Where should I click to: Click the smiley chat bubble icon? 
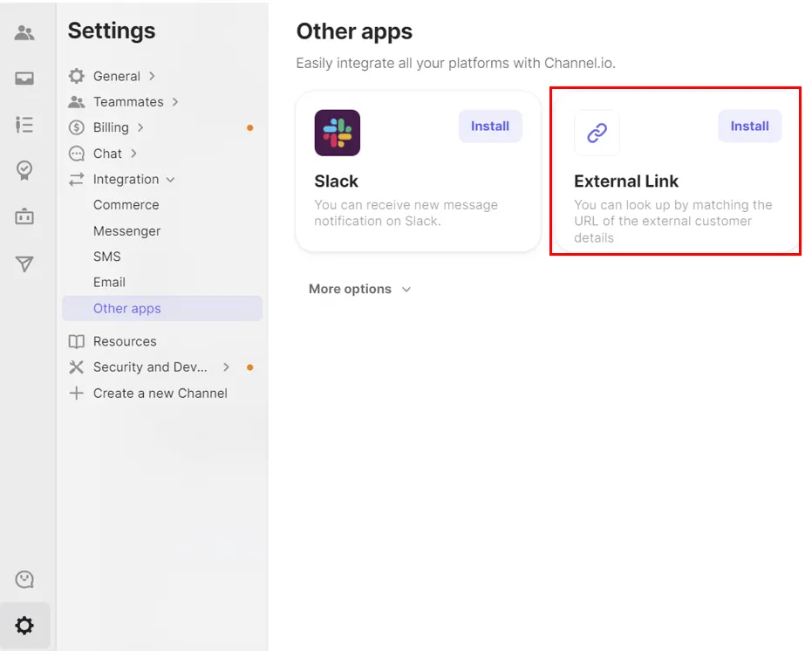tap(24, 579)
